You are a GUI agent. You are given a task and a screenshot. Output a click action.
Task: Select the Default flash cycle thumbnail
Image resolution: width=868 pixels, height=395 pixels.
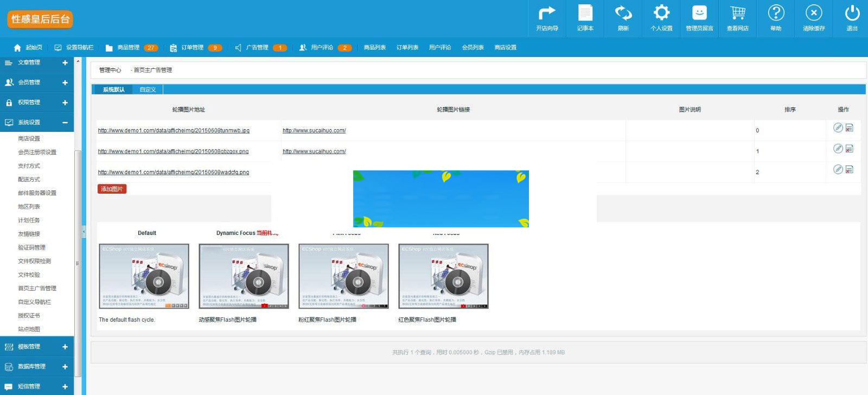coord(144,276)
